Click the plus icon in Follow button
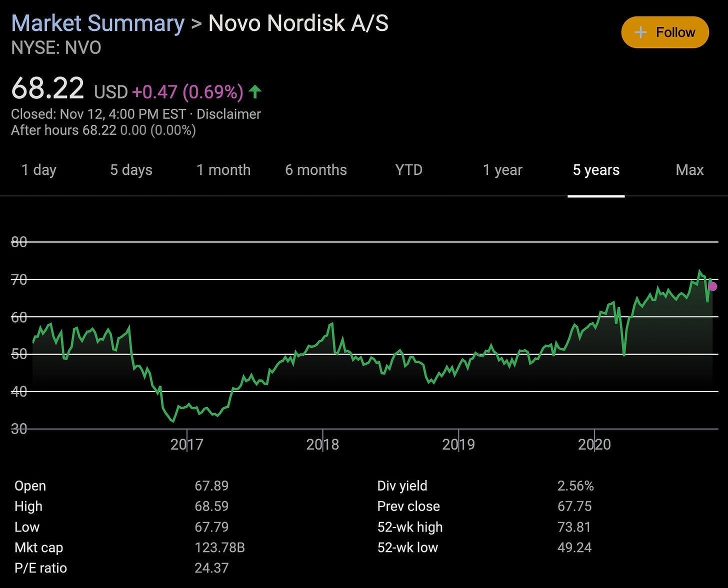The height and width of the screenshot is (588, 728). 640,32
